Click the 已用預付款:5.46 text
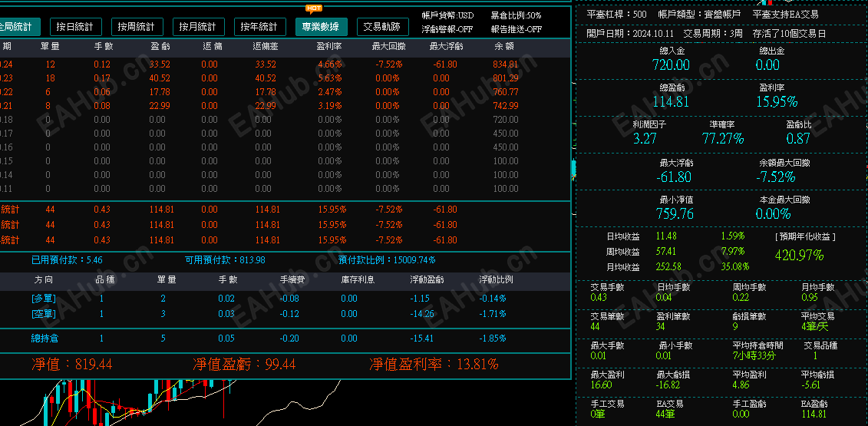Image resolution: width=868 pixels, height=426 pixels. point(67,259)
